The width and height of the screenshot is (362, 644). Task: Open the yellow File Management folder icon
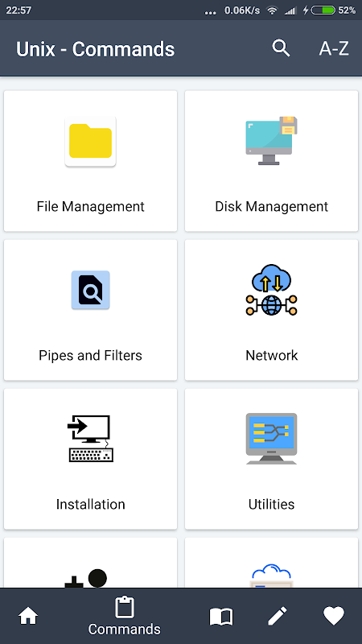tap(90, 142)
